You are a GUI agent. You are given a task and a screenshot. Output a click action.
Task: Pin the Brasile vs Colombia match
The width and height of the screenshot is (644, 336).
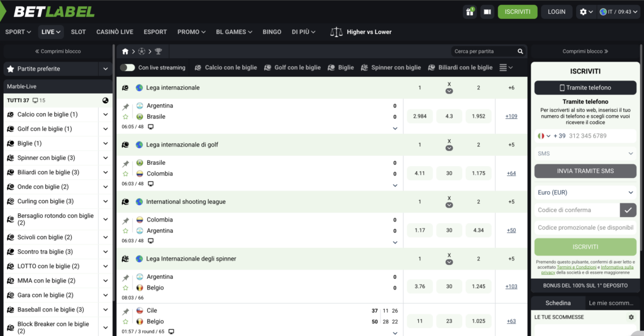point(126,164)
